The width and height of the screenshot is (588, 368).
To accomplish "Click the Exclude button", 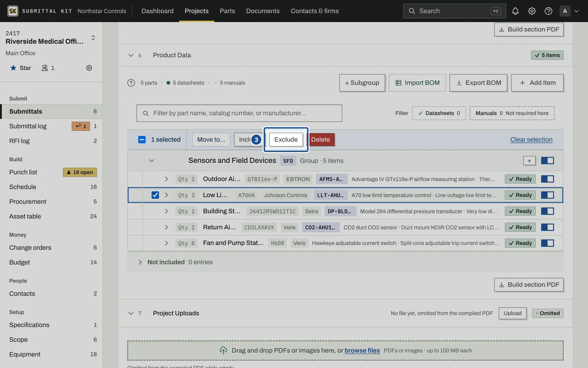I will click(x=286, y=139).
